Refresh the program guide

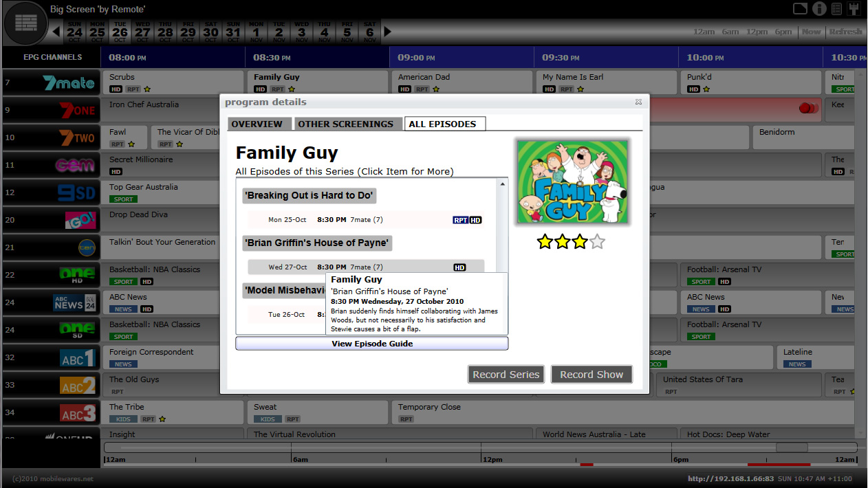click(x=845, y=32)
